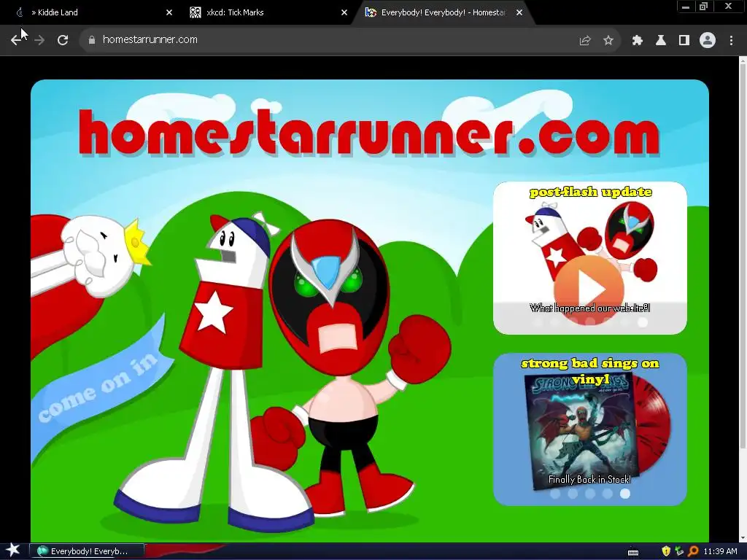Open the Extensions puzzle-piece menu
This screenshot has width=747, height=560.
(x=637, y=41)
